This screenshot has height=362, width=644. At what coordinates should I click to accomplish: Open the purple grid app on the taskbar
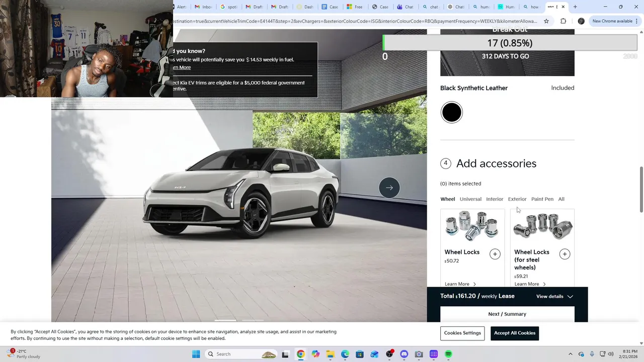pyautogui.click(x=434, y=354)
